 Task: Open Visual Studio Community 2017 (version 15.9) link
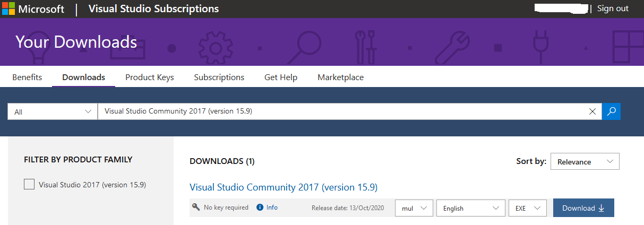[x=284, y=187]
